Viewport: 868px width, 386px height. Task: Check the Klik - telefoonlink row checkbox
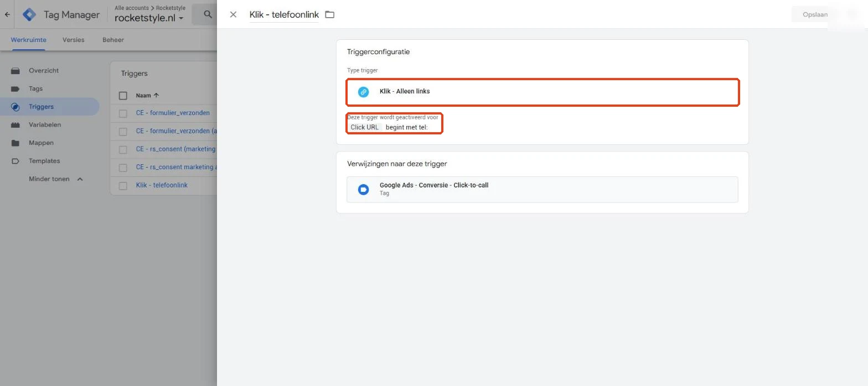(x=123, y=186)
